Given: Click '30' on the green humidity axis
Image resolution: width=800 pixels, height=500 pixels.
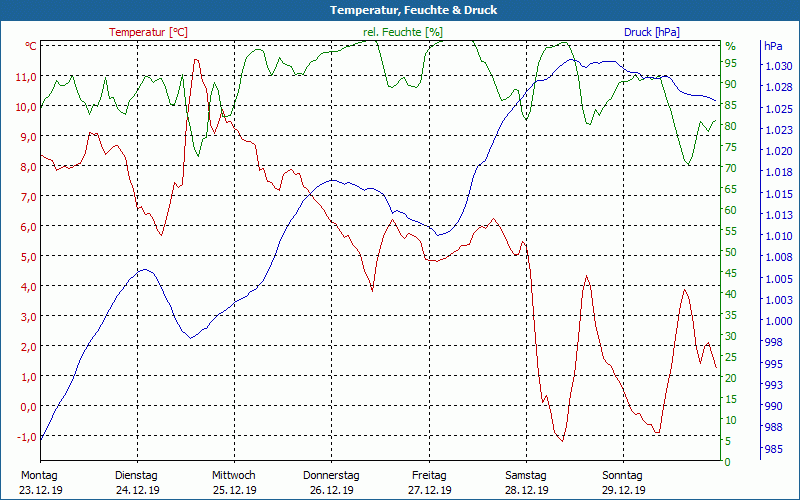Looking at the screenshot, I should [x=731, y=336].
